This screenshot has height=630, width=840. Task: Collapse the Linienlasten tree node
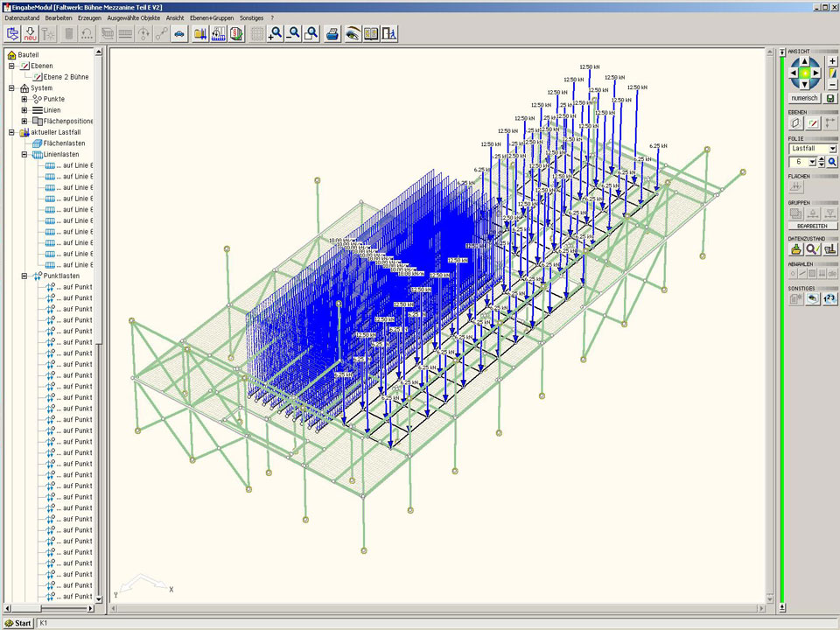(24, 155)
